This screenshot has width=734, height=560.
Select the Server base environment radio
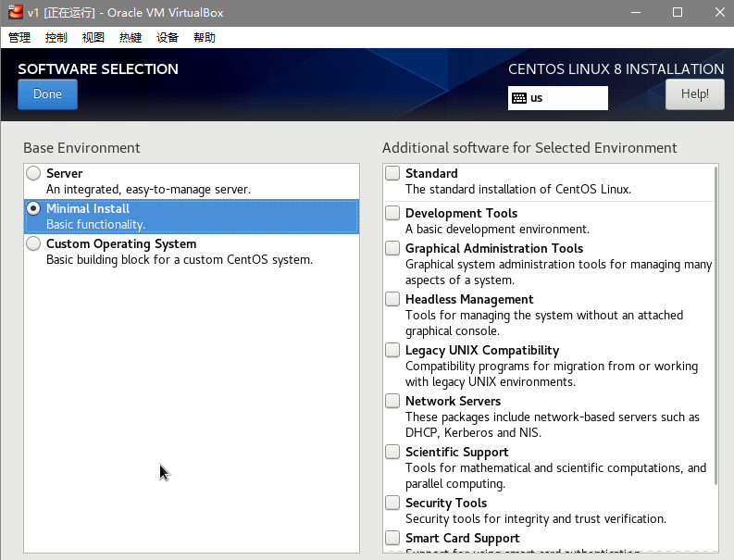33,173
